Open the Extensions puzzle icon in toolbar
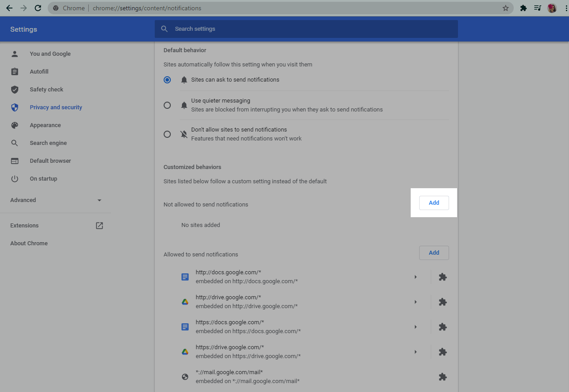 (524, 8)
